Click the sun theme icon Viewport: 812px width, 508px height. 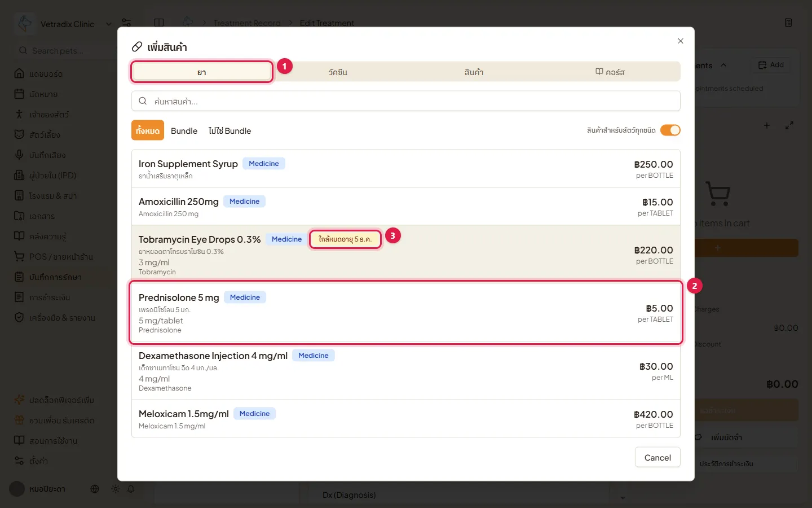click(115, 489)
